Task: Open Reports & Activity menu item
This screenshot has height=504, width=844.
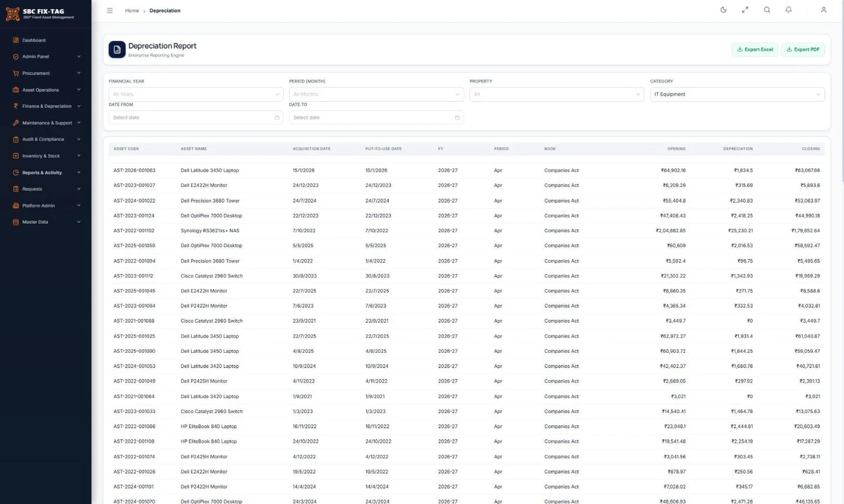Action: coord(46,172)
